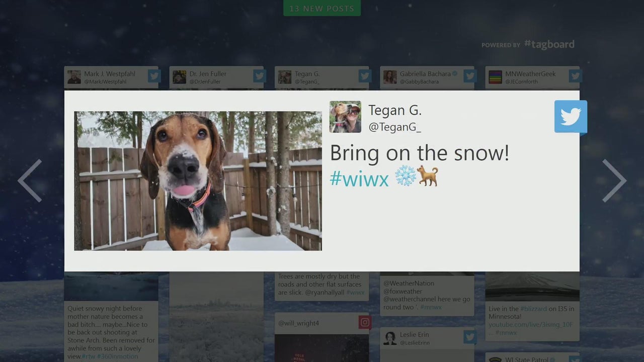Open the #360inmotion hashtag link
Screen dimensions: 644x362
119,356
